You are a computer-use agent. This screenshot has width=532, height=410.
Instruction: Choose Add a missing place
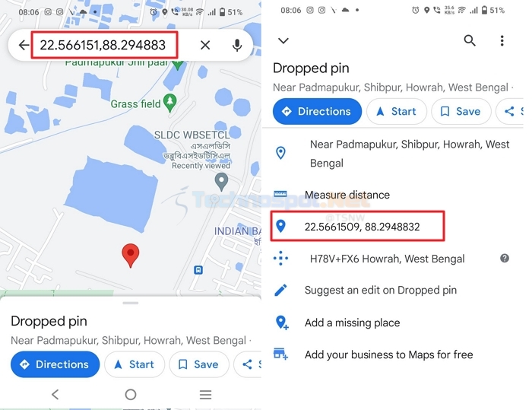coord(352,323)
